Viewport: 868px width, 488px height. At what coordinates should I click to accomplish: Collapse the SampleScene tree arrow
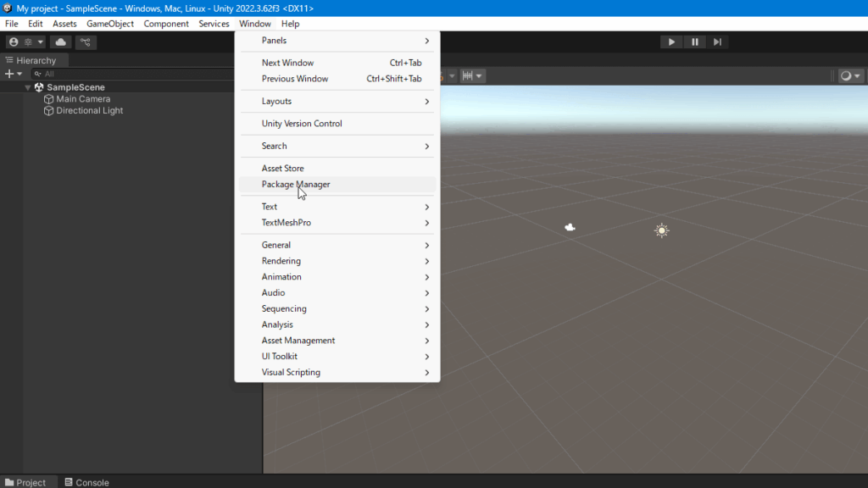point(28,87)
